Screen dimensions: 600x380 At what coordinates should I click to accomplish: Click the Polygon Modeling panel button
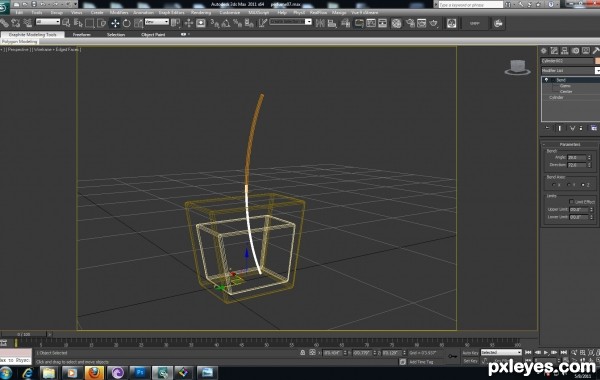click(x=20, y=41)
